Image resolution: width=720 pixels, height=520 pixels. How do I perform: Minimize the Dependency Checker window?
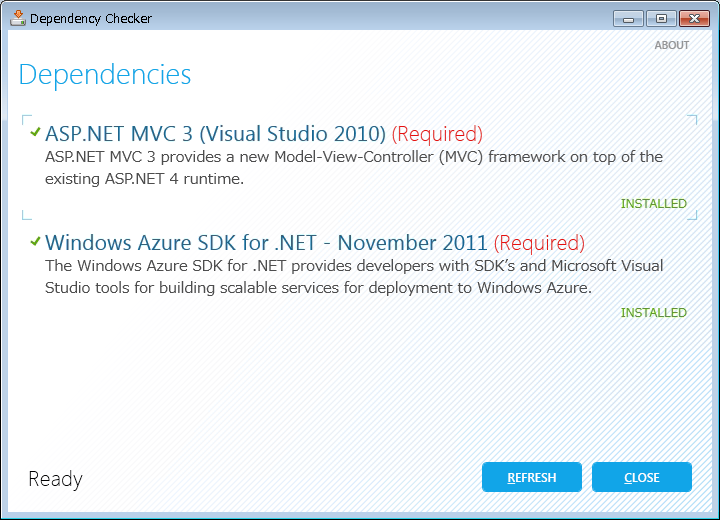628,19
